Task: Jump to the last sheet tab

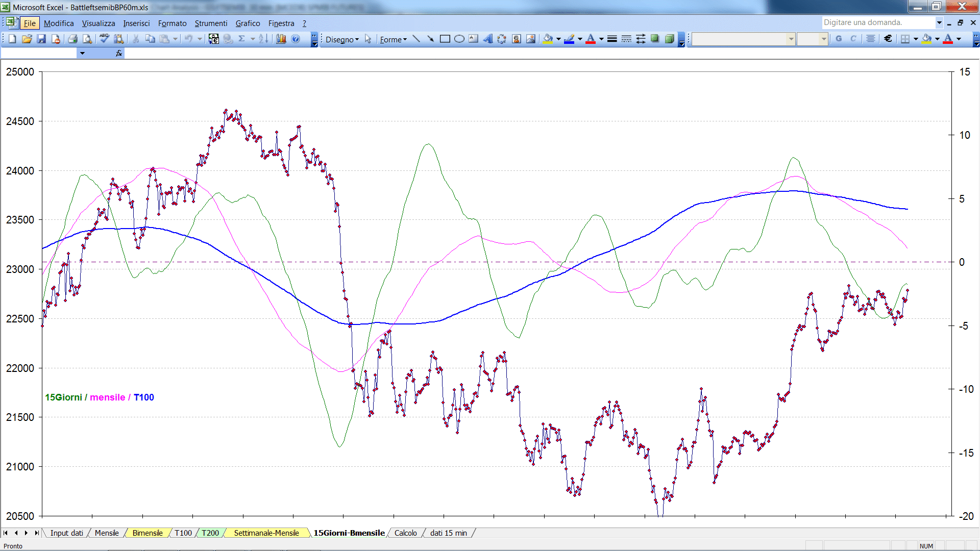Action: (x=37, y=533)
